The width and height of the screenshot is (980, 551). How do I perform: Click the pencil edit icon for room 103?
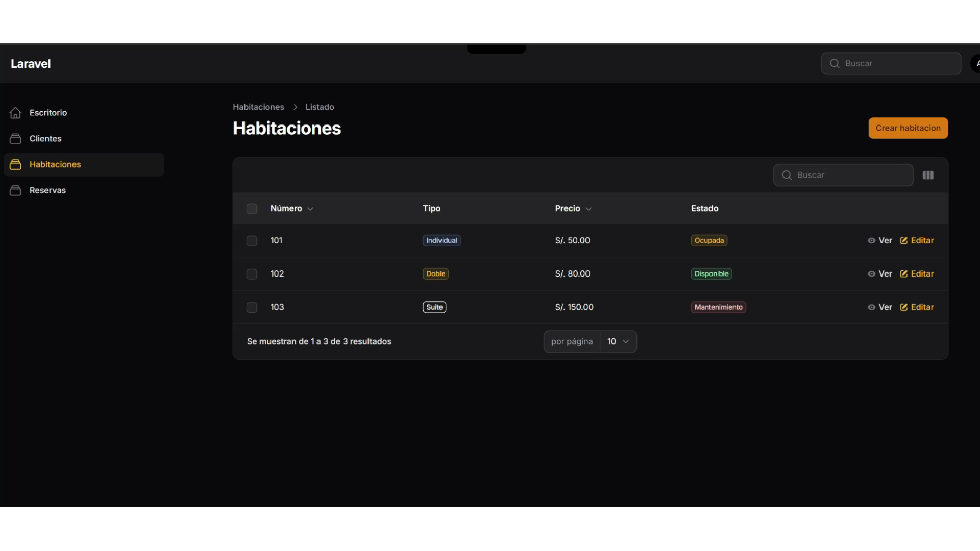903,307
